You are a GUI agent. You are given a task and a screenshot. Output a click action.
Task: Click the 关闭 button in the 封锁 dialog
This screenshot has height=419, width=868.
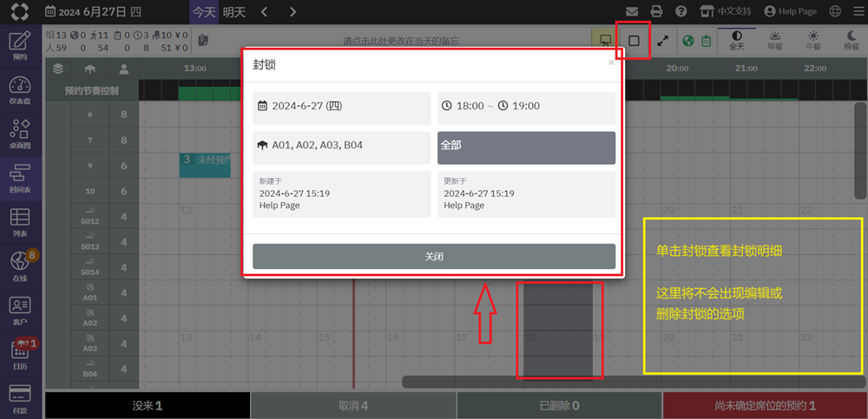[434, 256]
